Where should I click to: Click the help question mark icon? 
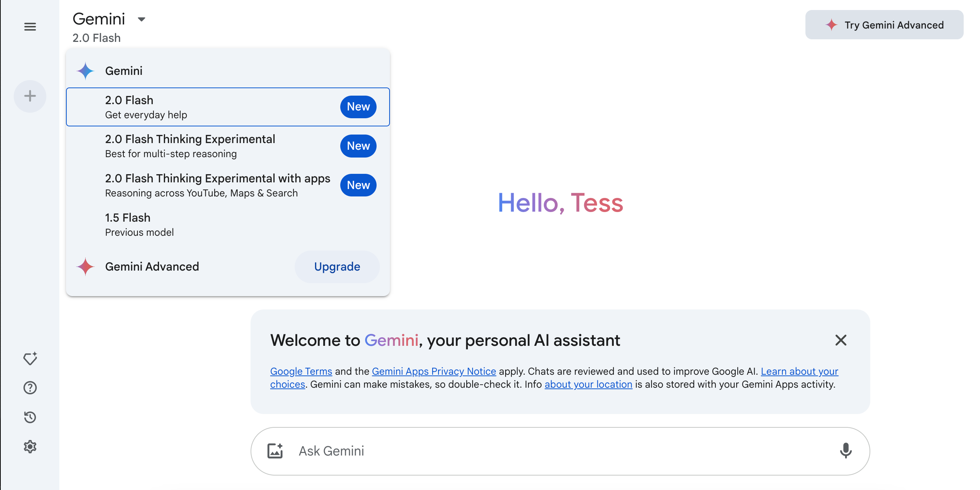(30, 388)
